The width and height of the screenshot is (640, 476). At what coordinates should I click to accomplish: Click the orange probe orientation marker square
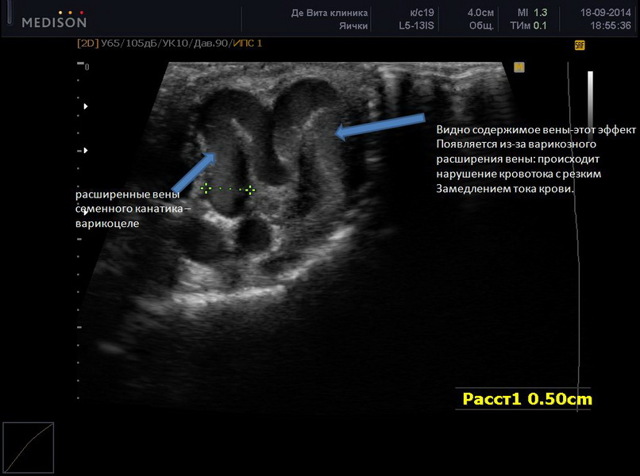click(x=519, y=67)
